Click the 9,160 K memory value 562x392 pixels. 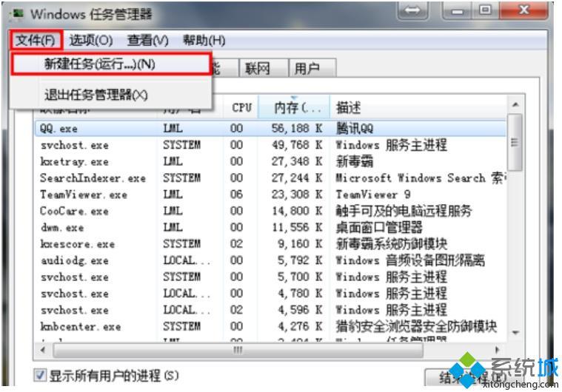300,244
